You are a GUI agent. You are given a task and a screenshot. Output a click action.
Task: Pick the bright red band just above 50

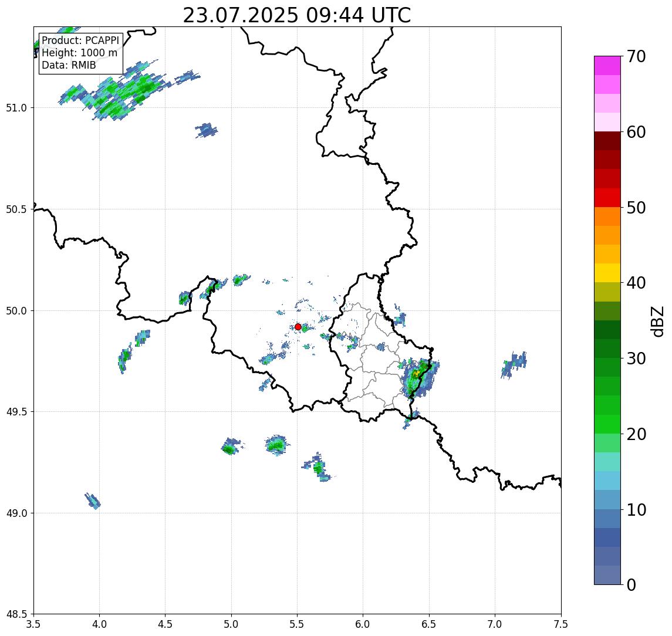click(607, 198)
